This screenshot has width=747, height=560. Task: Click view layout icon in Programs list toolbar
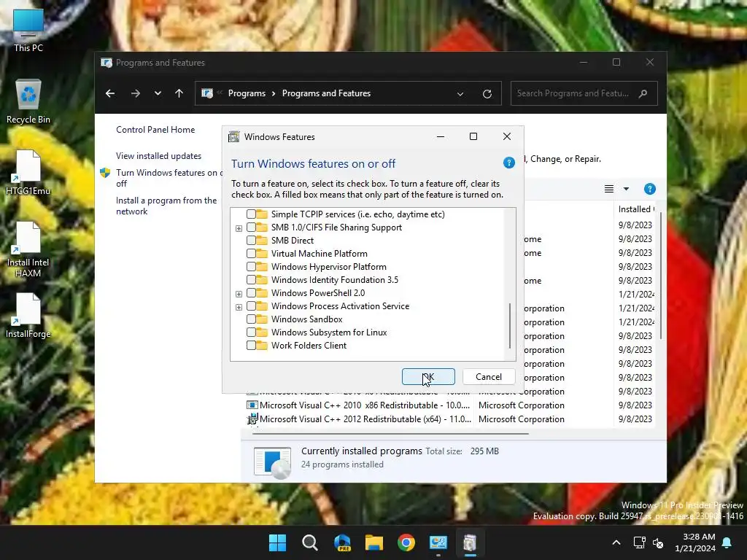coord(609,189)
